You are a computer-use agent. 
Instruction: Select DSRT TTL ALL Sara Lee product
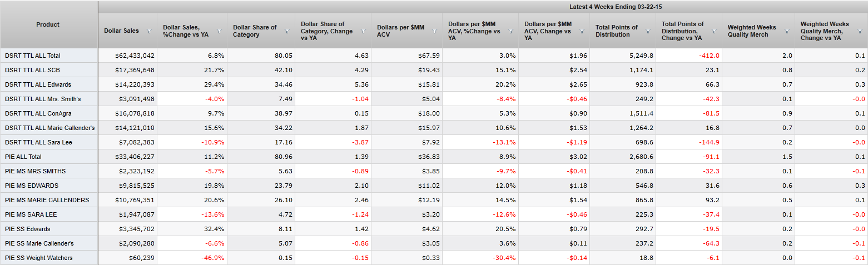(x=38, y=142)
